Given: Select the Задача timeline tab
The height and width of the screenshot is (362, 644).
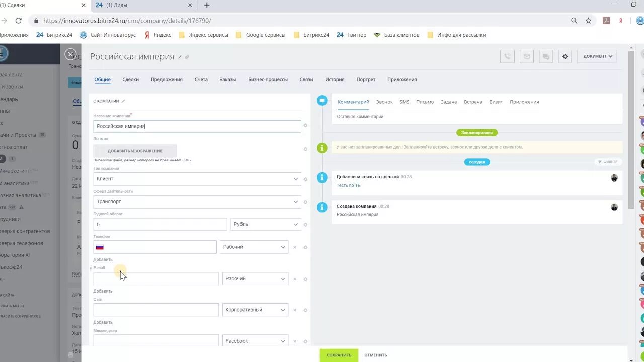Looking at the screenshot, I should tap(449, 102).
